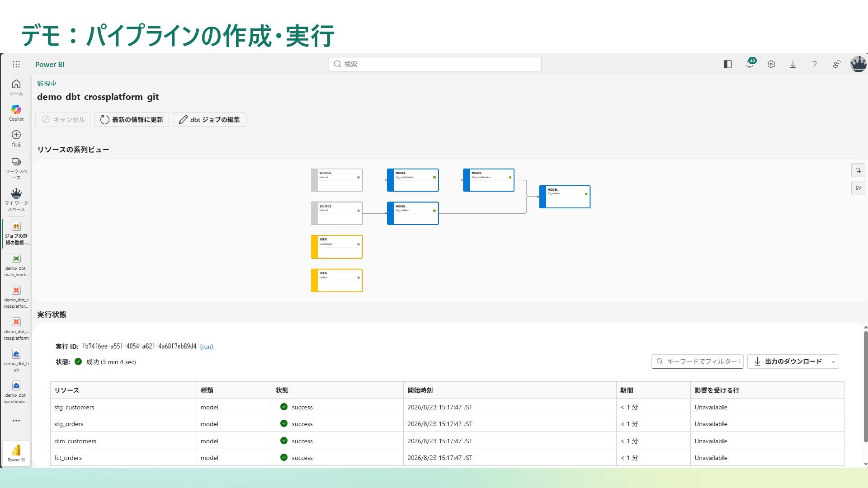Open the truncated demo_dbt_crossplatfor... sidebar item
868x488 pixels.
[16, 297]
